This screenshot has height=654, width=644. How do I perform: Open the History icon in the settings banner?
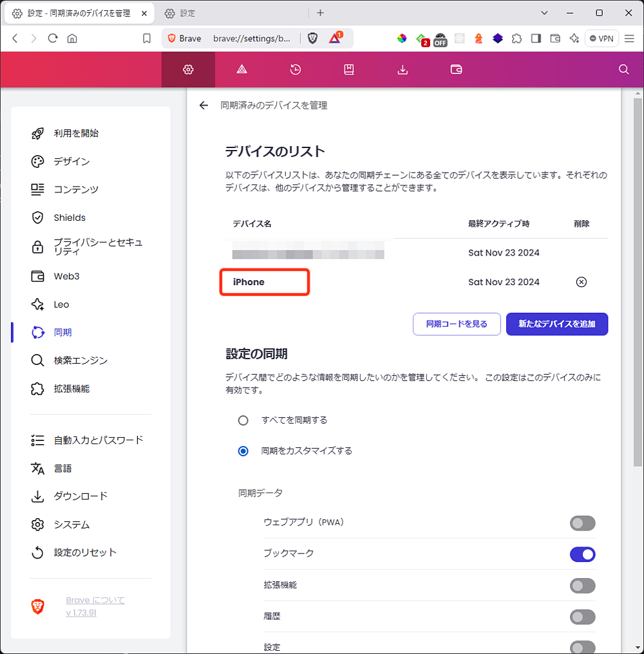point(295,69)
